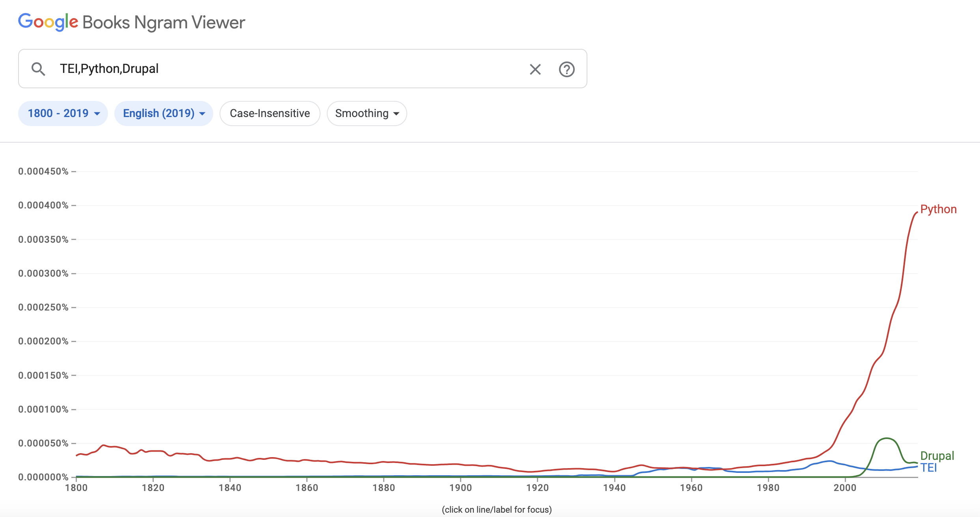Click the 2000 x-axis year label

tap(845, 488)
